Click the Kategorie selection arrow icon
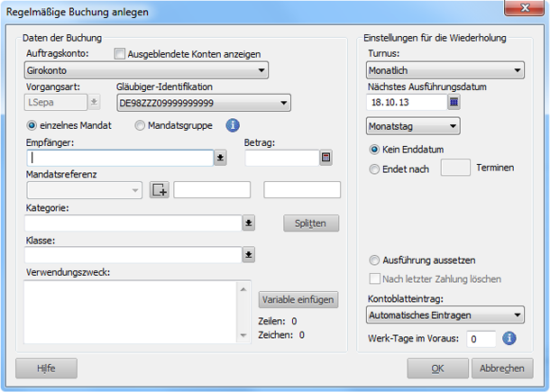This screenshot has height=392, width=550. tap(250, 223)
